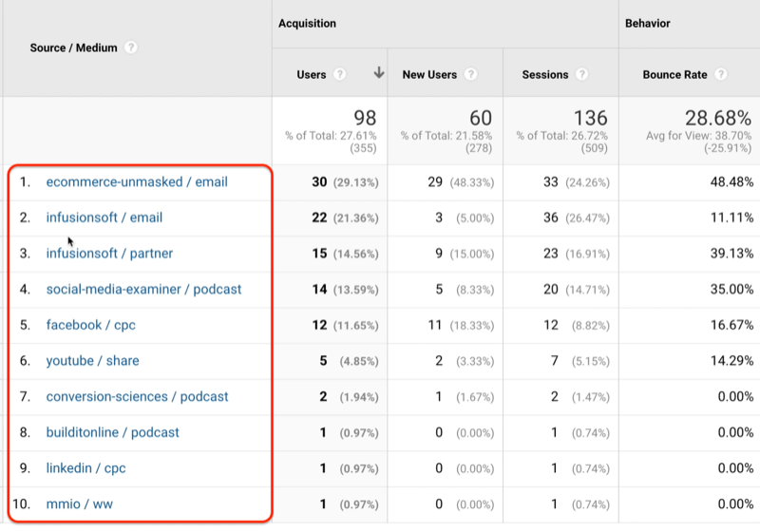Select Sessions value 7 (5.15%)

[x=580, y=361]
